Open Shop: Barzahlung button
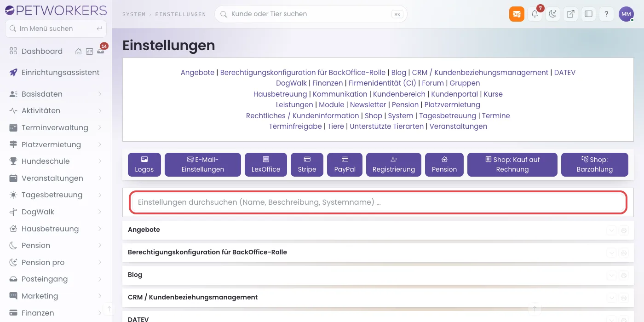Screen dimensions: 644x322 coord(595,165)
